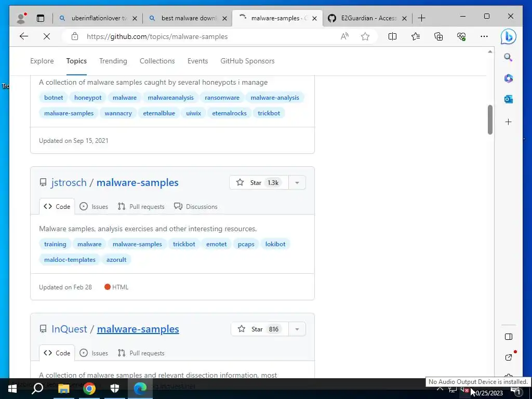Open the Collections page link
The image size is (532, 399).
(x=157, y=61)
